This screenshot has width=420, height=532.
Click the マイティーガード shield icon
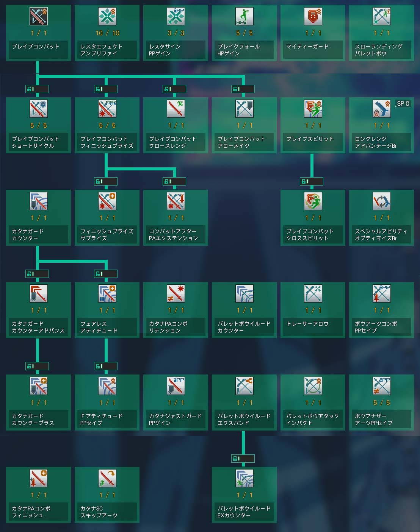(x=313, y=16)
